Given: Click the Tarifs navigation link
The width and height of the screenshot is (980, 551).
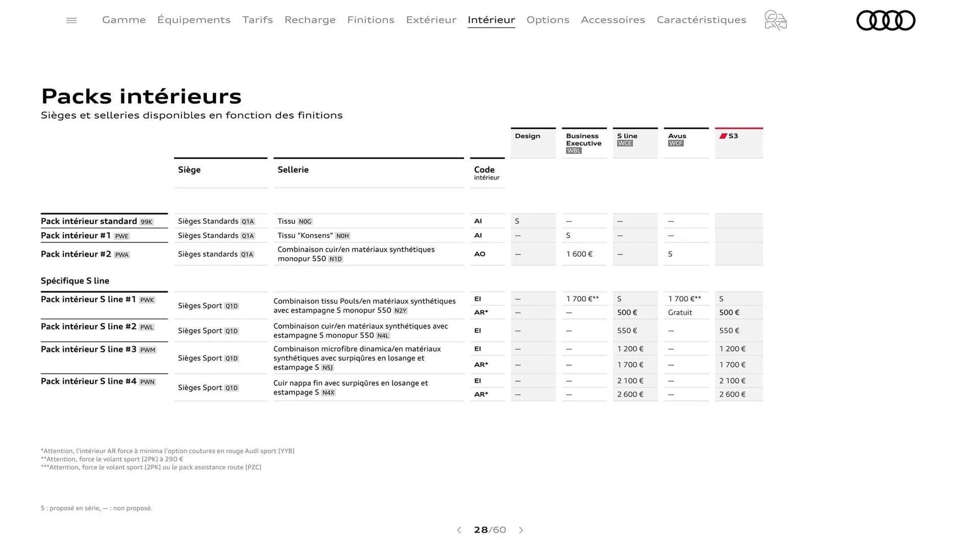Looking at the screenshot, I should tap(257, 20).
